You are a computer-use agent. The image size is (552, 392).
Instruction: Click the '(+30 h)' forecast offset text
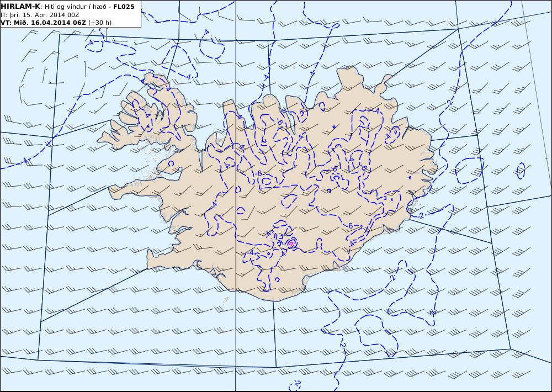click(x=99, y=23)
